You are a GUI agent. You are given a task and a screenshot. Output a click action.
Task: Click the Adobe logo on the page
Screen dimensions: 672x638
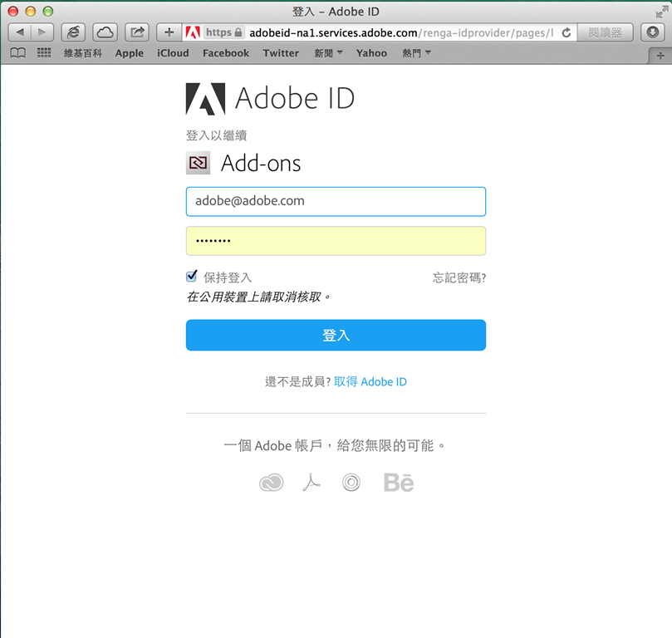tap(205, 99)
